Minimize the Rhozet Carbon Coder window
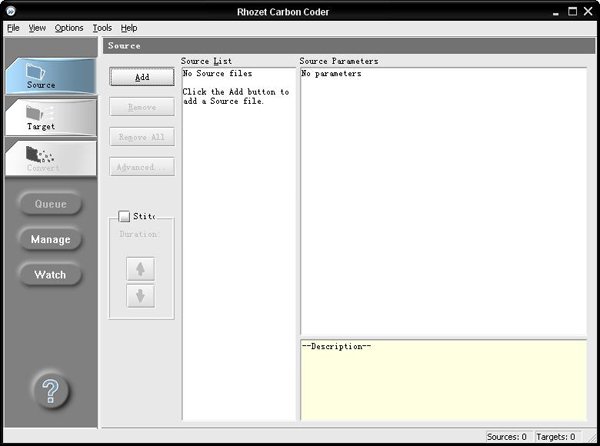The height and width of the screenshot is (446, 600). click(556, 12)
